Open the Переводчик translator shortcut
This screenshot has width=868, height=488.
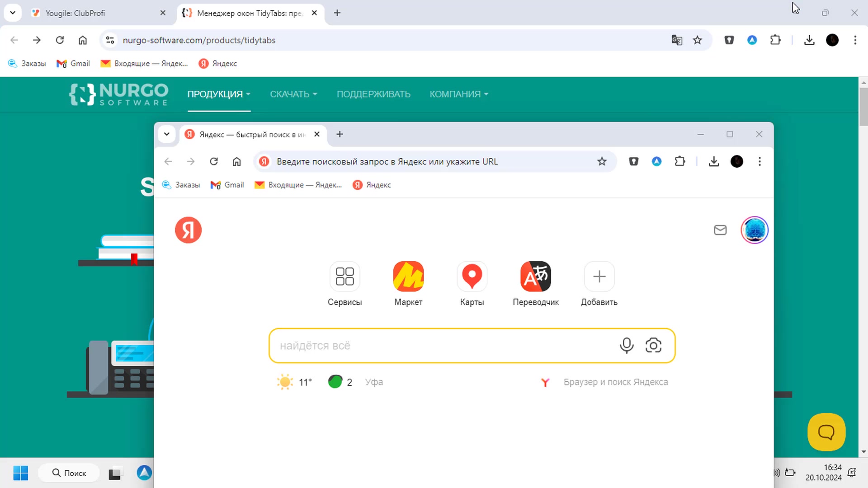536,277
